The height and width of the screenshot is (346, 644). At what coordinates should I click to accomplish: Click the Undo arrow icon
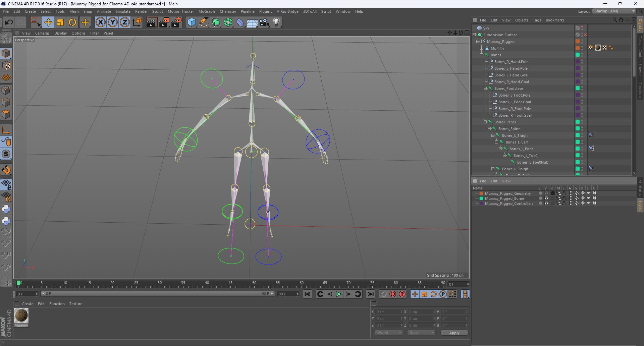pyautogui.click(x=9, y=22)
